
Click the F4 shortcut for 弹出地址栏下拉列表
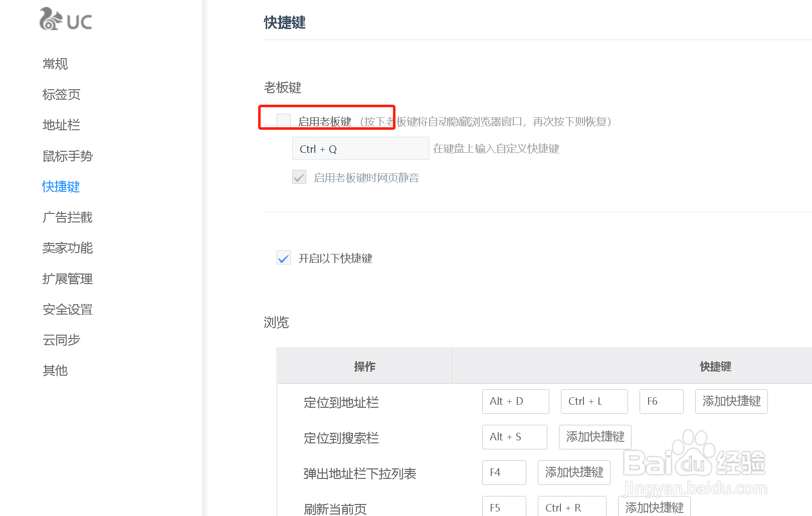click(504, 472)
